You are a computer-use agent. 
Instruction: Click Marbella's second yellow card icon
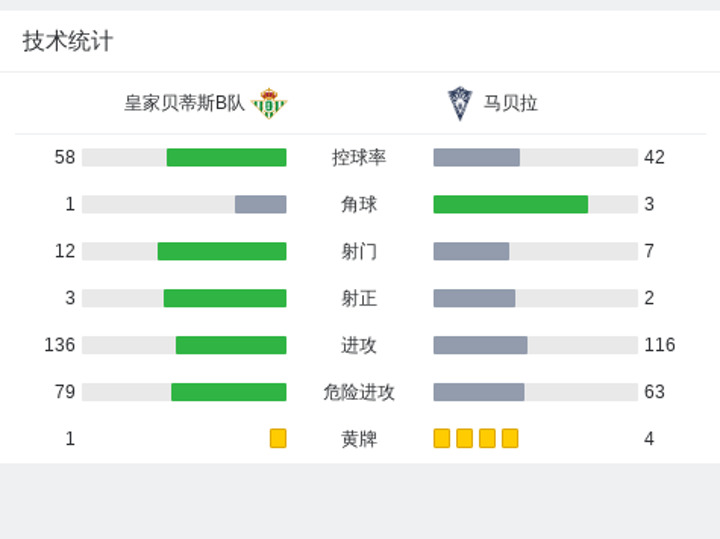[x=465, y=438]
